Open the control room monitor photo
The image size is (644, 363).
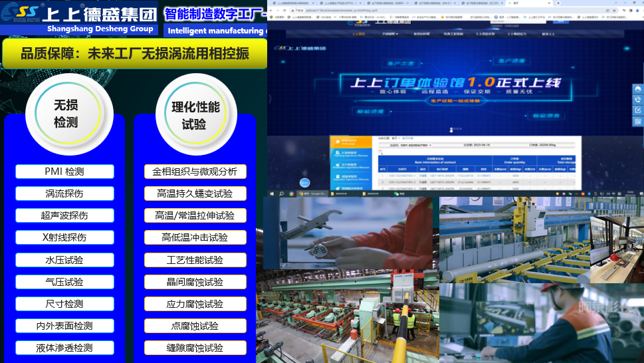pyautogui.click(x=617, y=250)
